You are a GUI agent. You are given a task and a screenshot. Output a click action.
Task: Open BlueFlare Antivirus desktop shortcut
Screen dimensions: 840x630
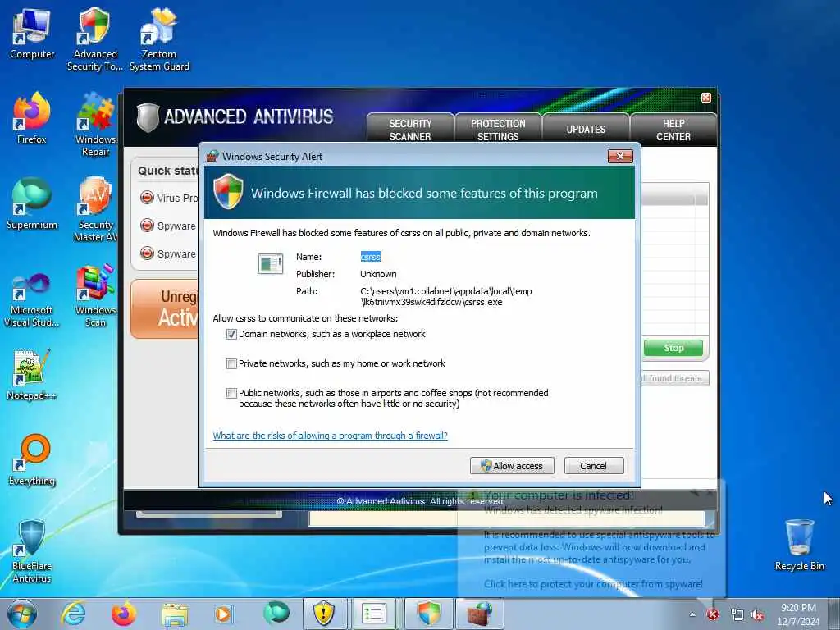(x=32, y=550)
